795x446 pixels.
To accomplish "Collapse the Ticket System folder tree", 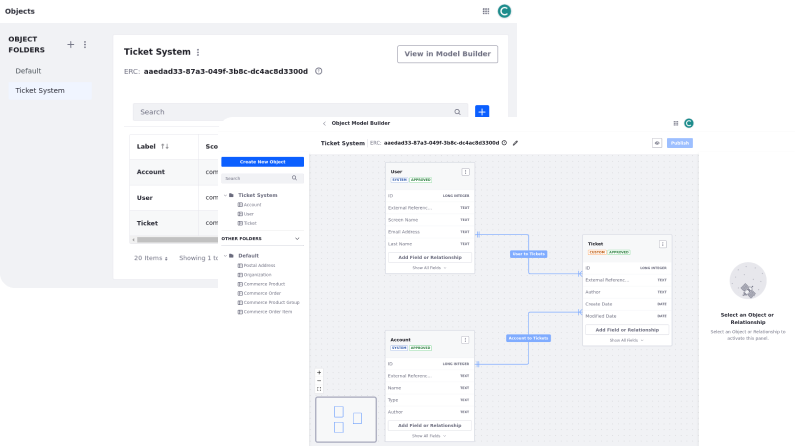I will pyautogui.click(x=226, y=195).
